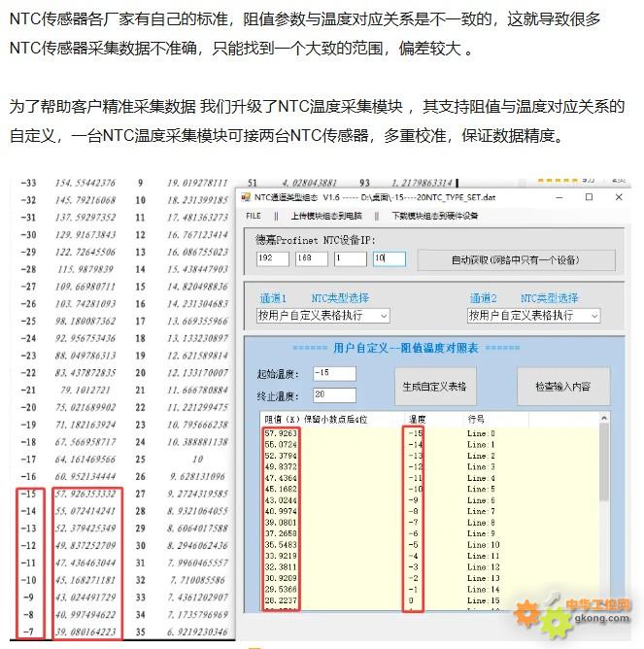Maximize the NTC configuration window
Image resolution: width=644 pixels, height=649 pixels.
tap(588, 197)
